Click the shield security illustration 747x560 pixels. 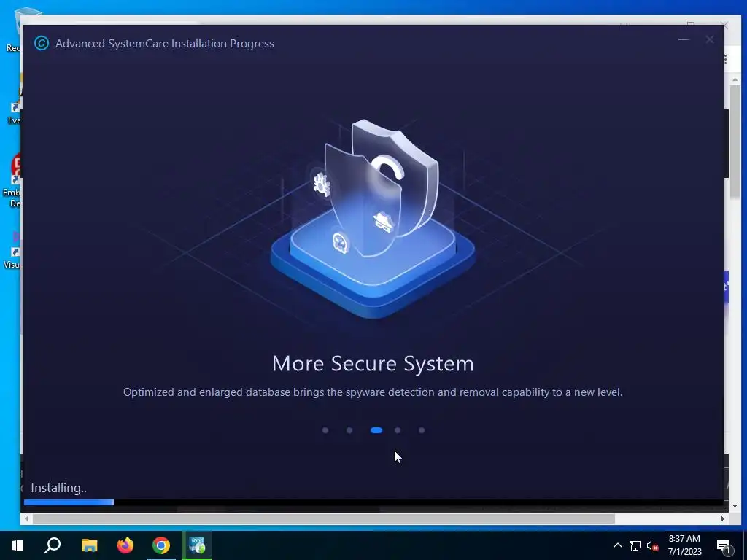pos(373,219)
